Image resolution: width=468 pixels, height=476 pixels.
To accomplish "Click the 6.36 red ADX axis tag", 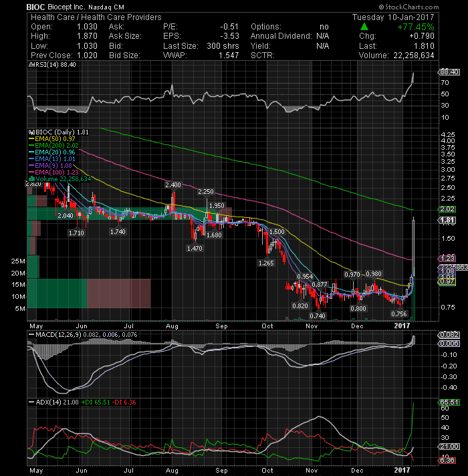I will (447, 461).
